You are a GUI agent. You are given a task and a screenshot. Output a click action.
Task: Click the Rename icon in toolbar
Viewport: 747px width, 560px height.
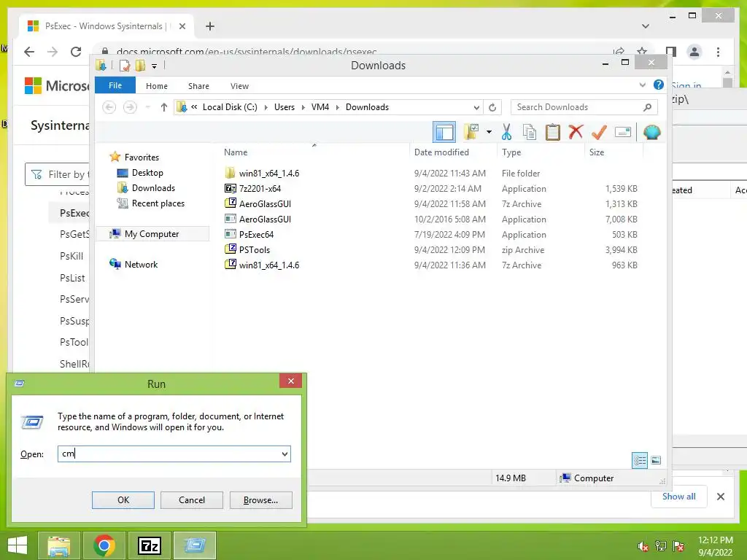pyautogui.click(x=623, y=132)
